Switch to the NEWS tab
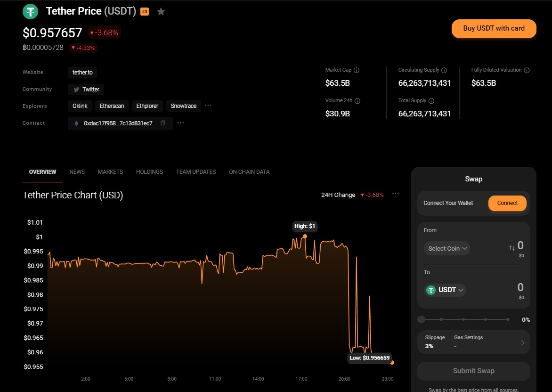 [x=77, y=172]
